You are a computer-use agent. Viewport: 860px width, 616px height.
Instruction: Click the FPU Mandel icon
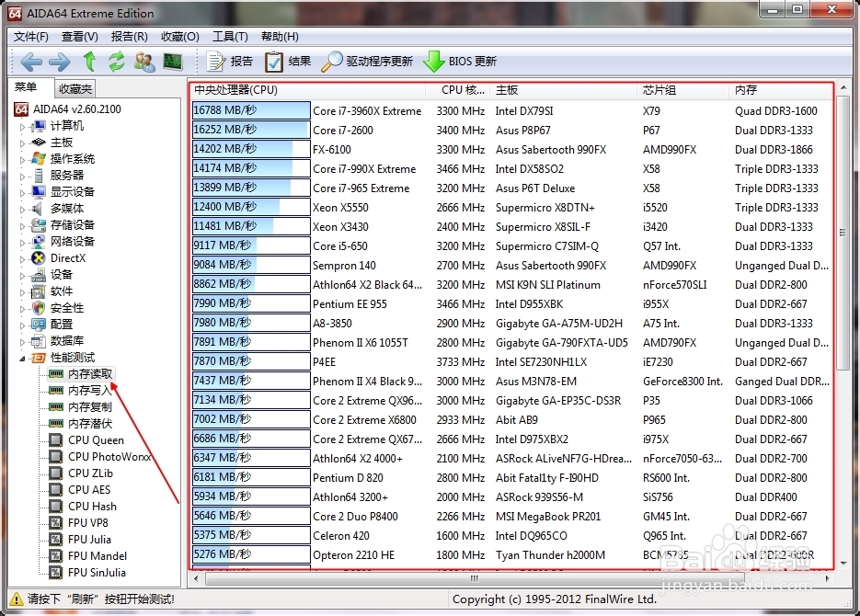coord(56,555)
